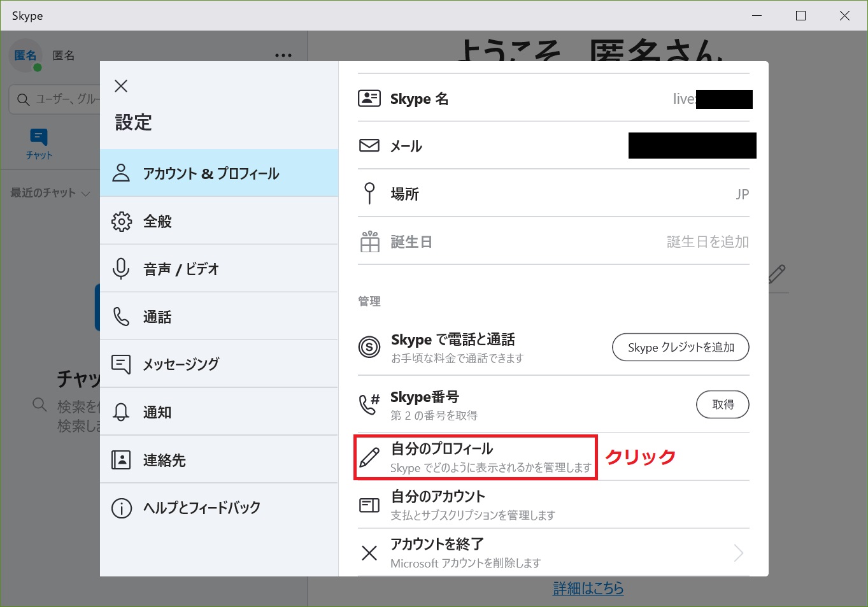
Task: Click the message bubble icon for メッセージング
Action: click(x=121, y=364)
